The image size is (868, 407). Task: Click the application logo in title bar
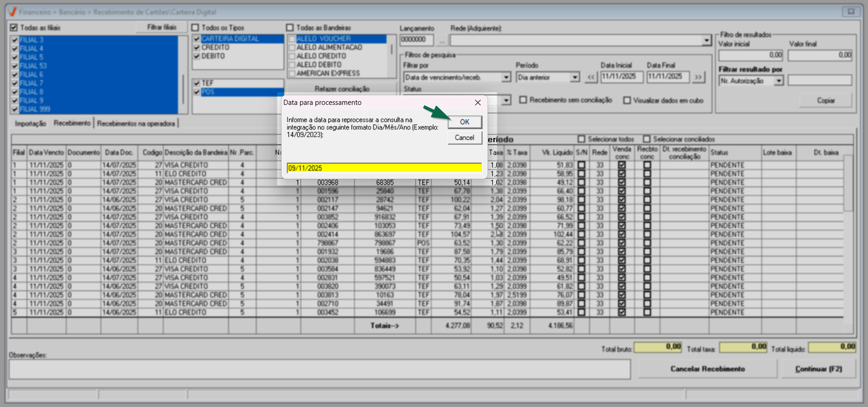pos(12,12)
